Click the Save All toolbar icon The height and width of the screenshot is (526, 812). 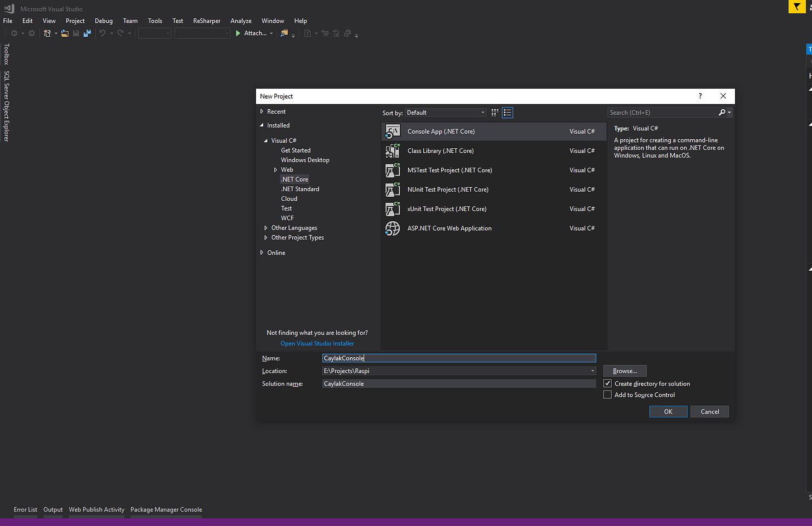87,33
